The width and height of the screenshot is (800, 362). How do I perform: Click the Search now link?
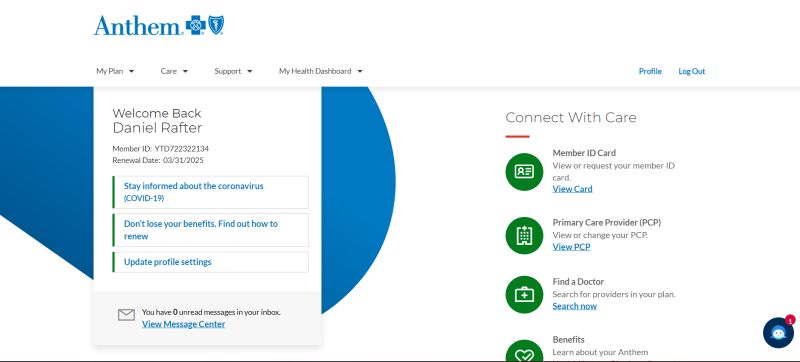574,306
